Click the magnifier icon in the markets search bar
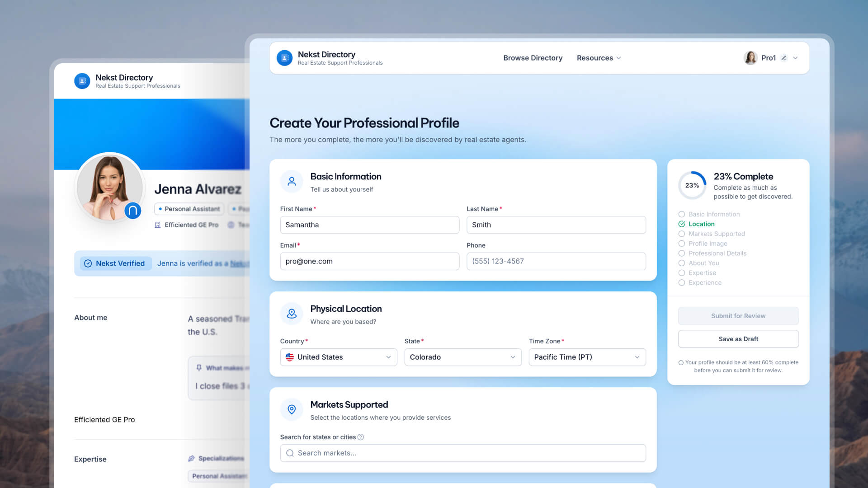 click(x=290, y=453)
